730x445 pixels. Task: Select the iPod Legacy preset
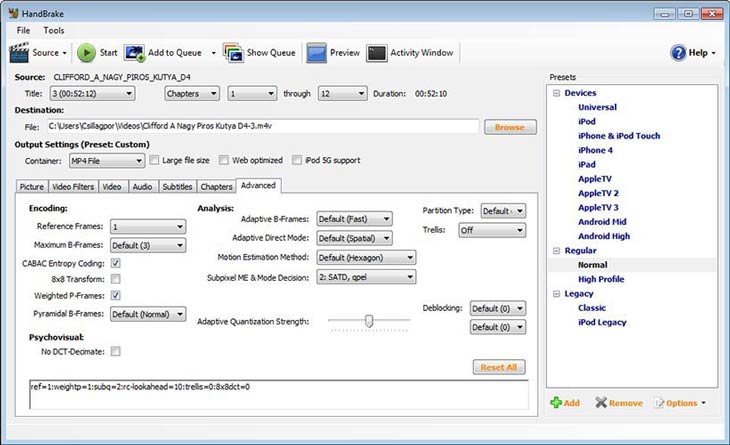[x=602, y=322]
